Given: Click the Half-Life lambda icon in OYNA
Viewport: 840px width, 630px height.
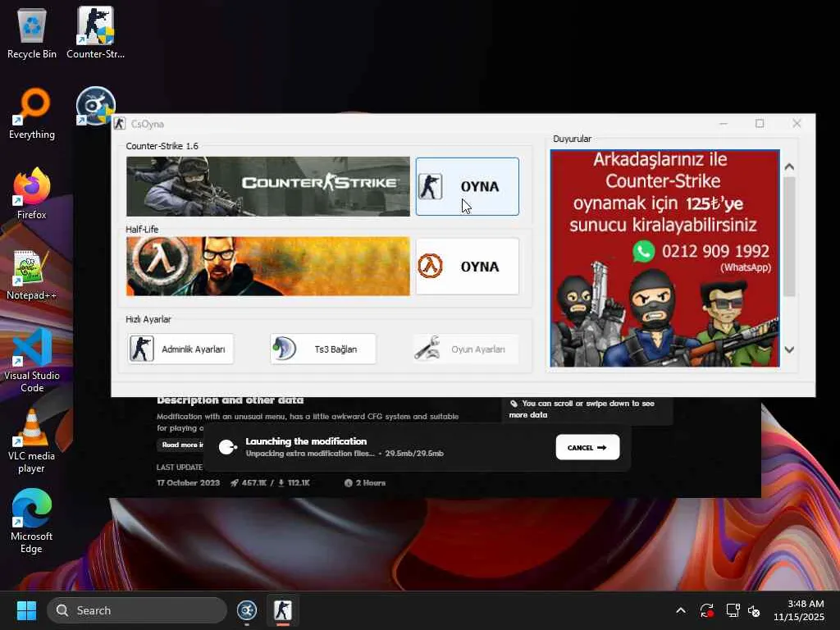Looking at the screenshot, I should coord(430,267).
